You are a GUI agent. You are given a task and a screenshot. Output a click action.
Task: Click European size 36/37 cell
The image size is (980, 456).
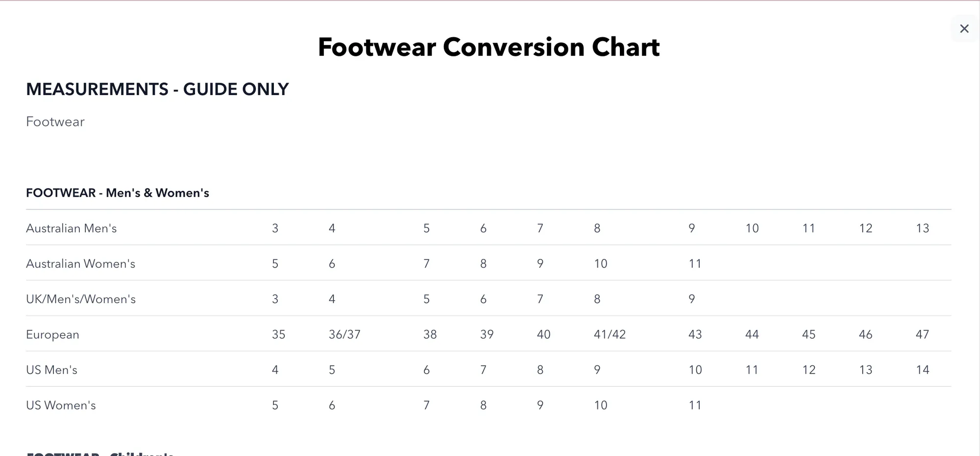tap(344, 334)
